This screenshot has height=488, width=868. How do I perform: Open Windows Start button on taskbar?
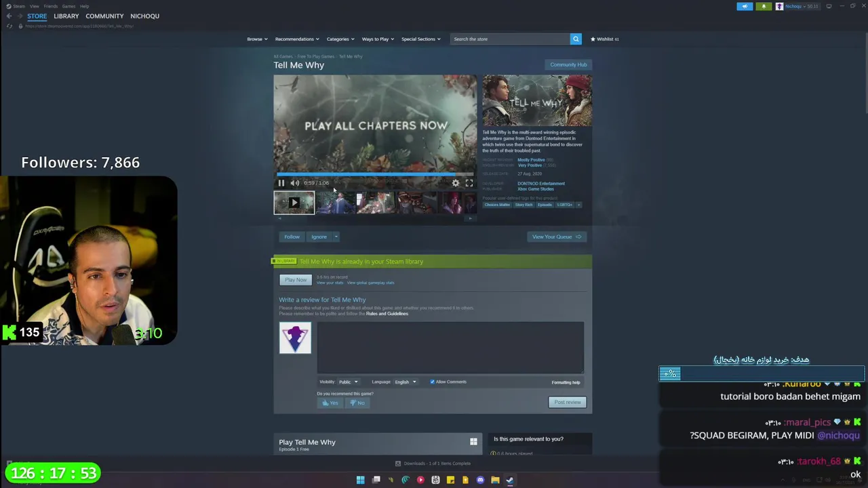pos(361,480)
